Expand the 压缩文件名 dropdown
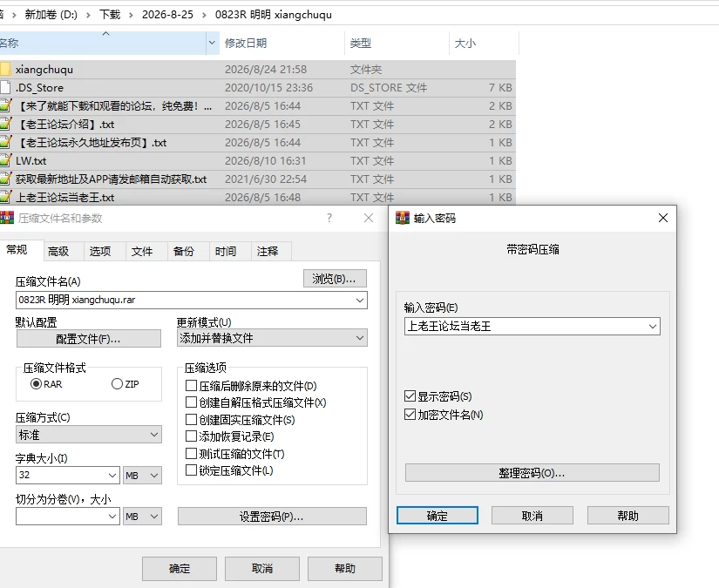This screenshot has width=719, height=588. point(359,301)
